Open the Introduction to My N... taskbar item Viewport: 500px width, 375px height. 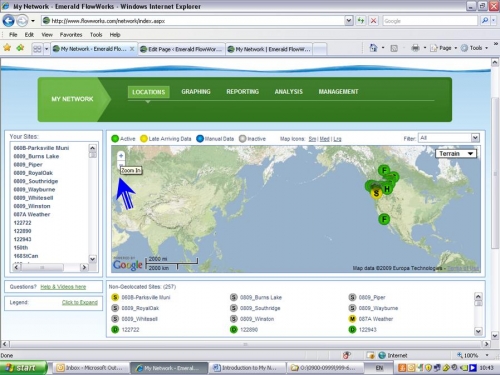click(248, 368)
